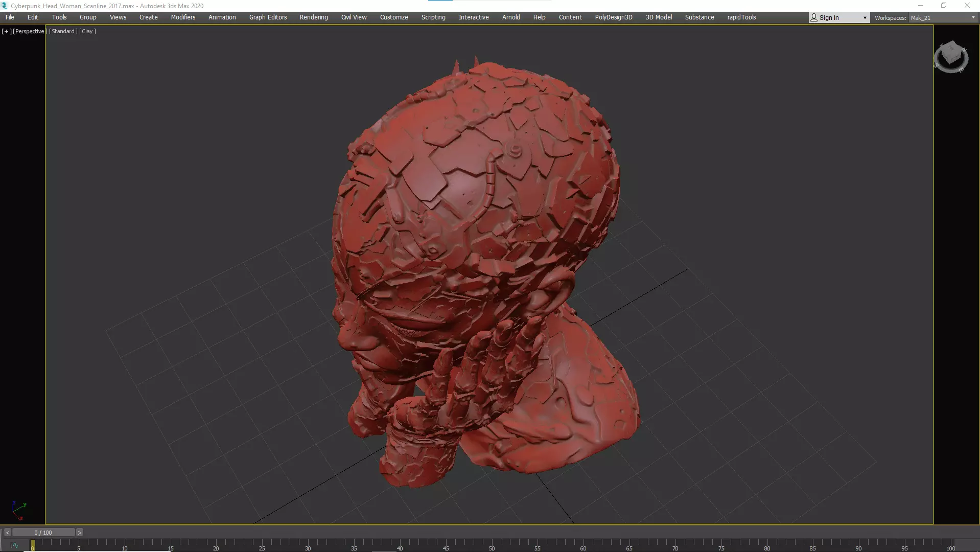This screenshot has width=980, height=552.
Task: Click the world axis tripod indicator
Action: point(19,510)
